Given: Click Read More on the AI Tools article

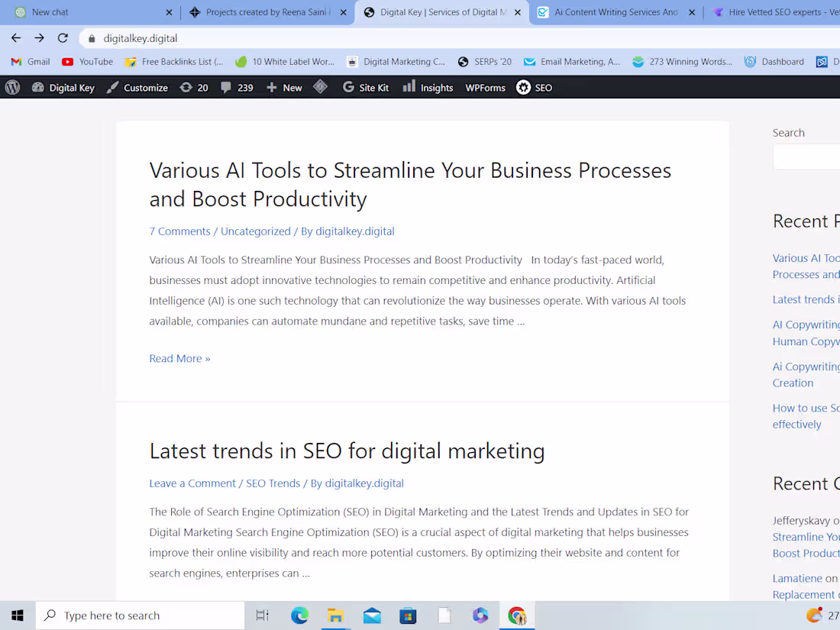Looking at the screenshot, I should pyautogui.click(x=179, y=358).
